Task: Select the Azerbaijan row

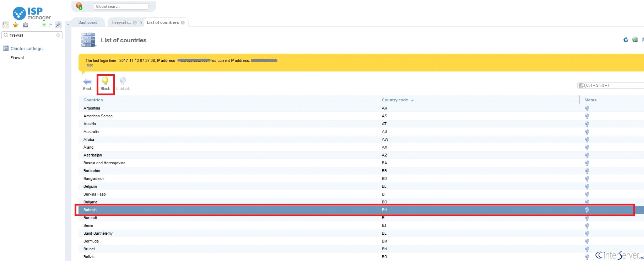Action: (361, 155)
